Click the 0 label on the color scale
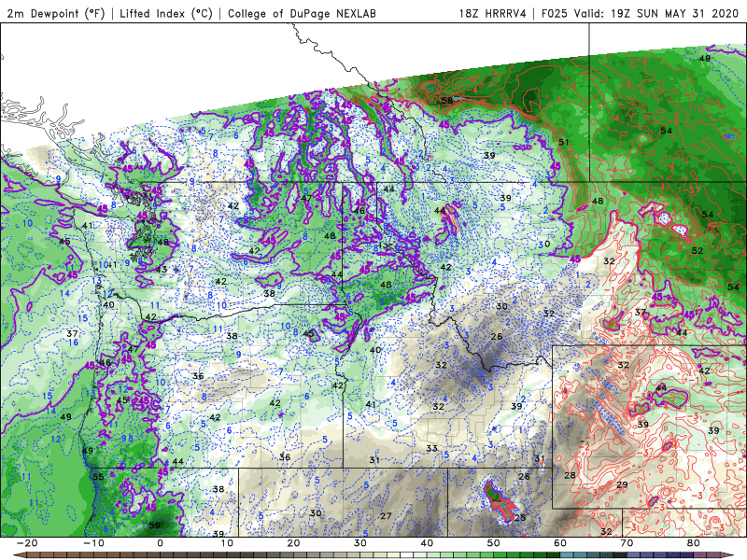747x560 pixels. [x=160, y=543]
